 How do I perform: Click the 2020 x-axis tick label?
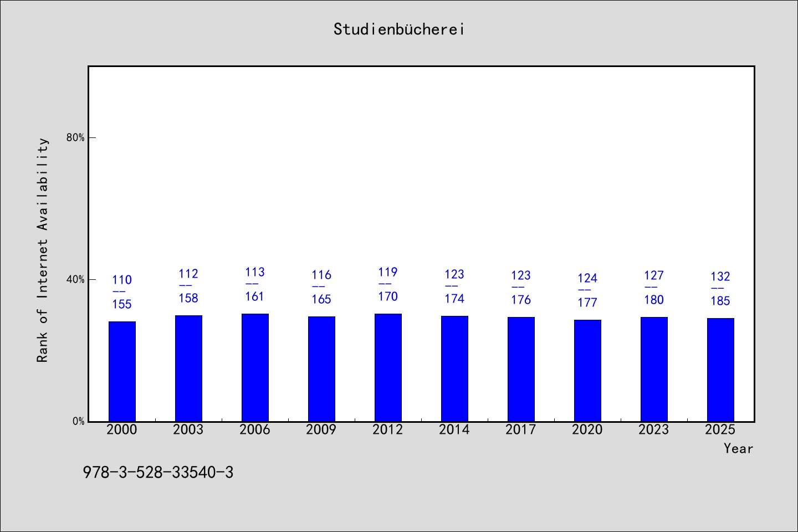click(587, 429)
